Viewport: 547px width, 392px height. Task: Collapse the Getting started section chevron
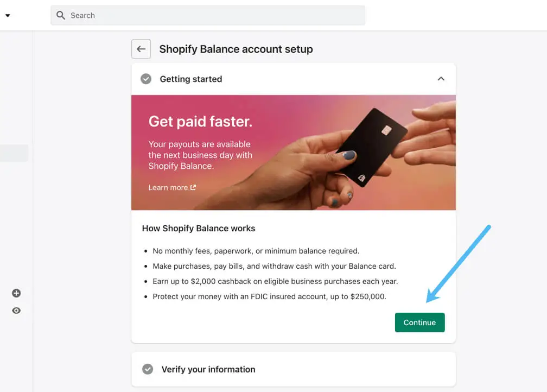point(441,79)
